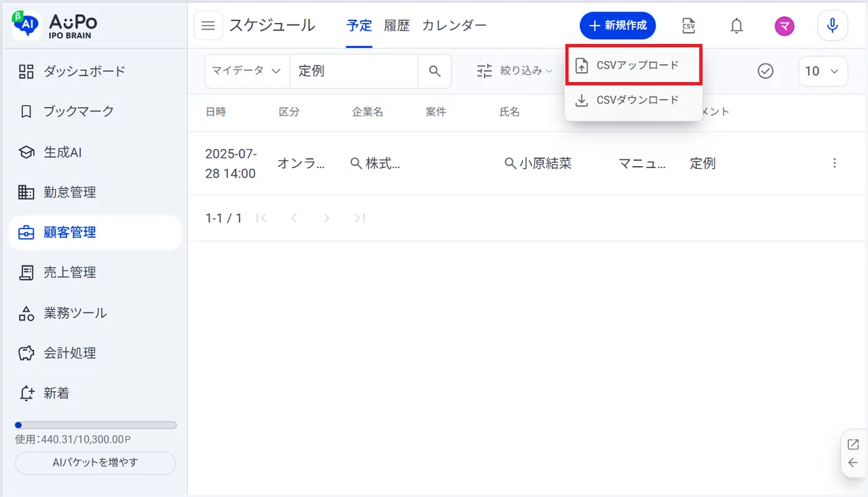Choose CSVダウンロード from the dropdown menu
The height and width of the screenshot is (497, 868).
coord(633,100)
